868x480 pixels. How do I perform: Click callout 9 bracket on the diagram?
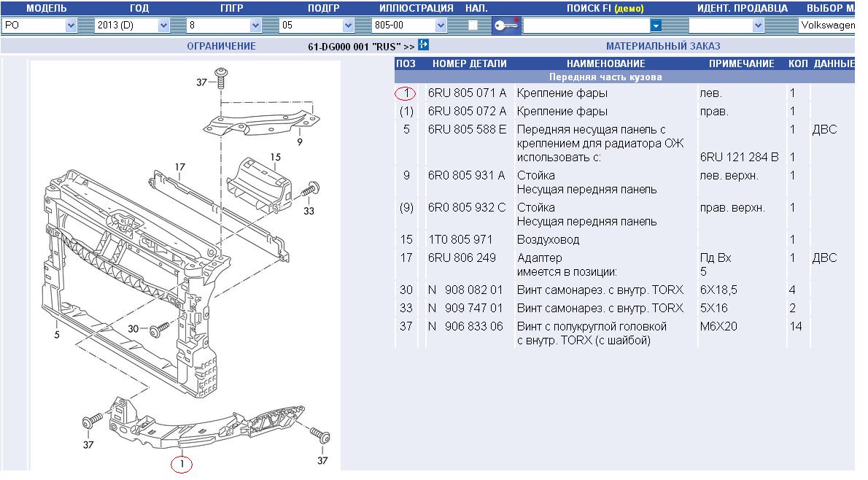(x=299, y=142)
